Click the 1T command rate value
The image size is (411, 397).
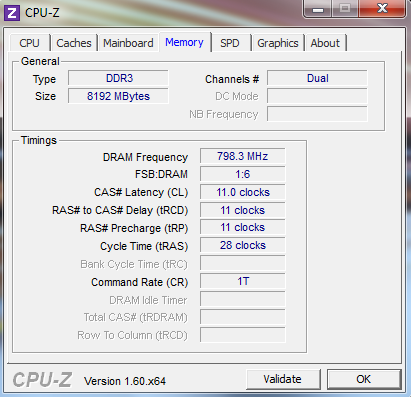point(243,282)
